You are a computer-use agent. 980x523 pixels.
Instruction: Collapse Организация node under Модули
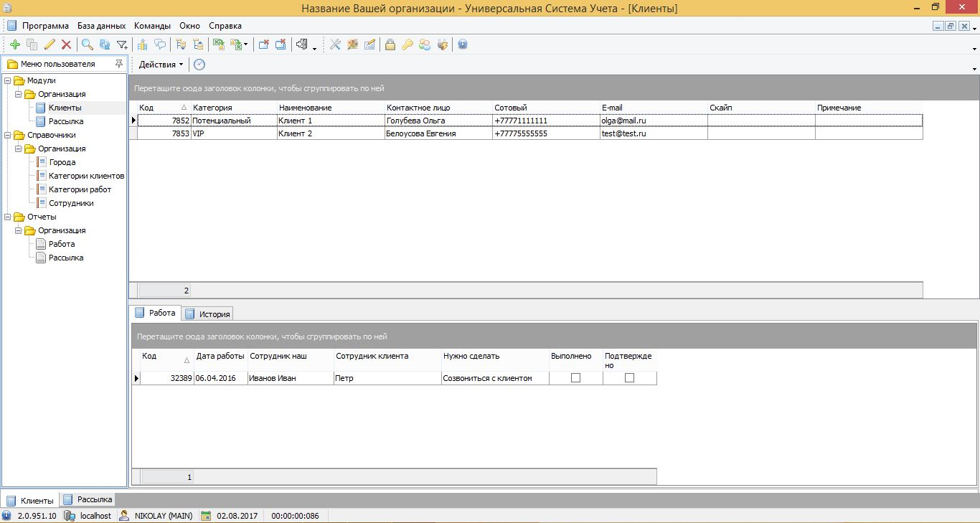click(x=18, y=95)
